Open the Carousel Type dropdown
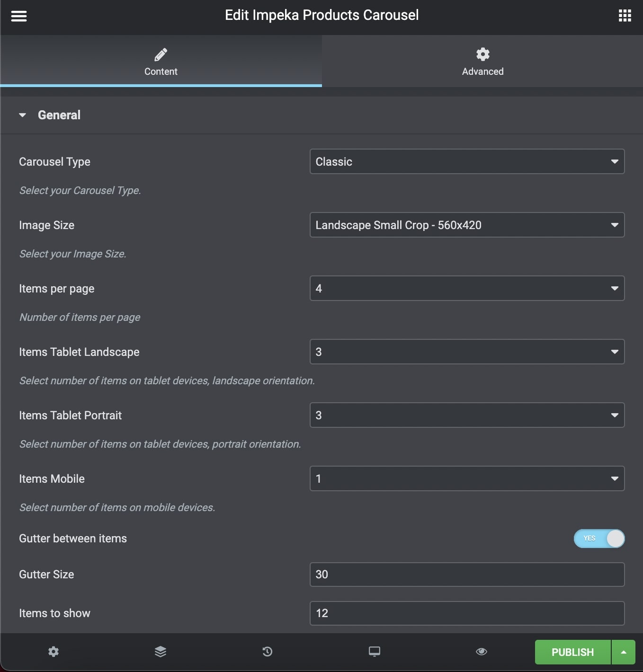 pyautogui.click(x=467, y=162)
